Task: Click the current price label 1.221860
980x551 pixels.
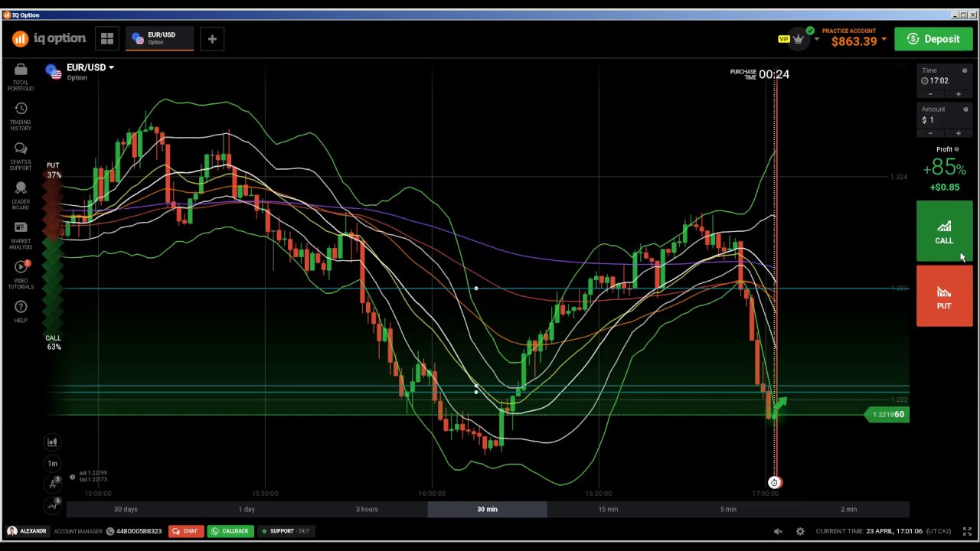Action: [887, 415]
